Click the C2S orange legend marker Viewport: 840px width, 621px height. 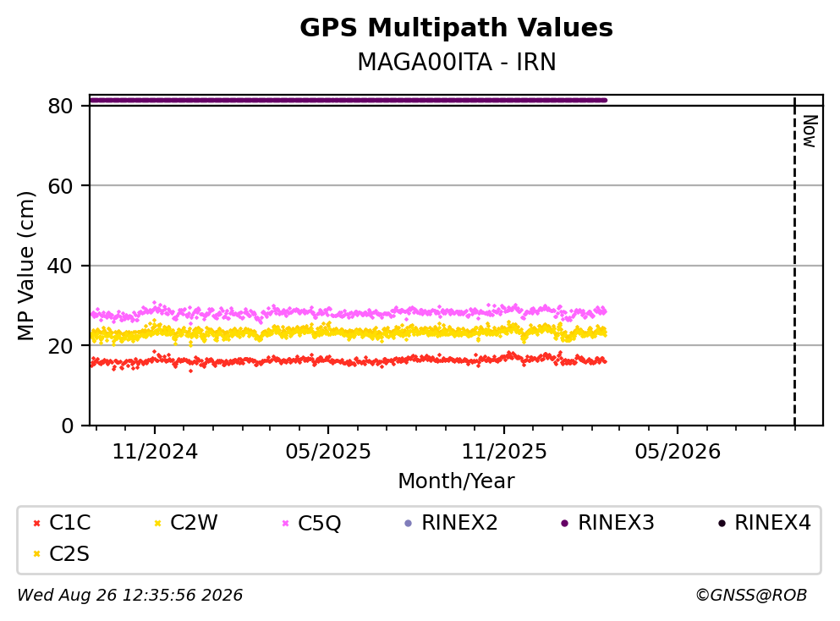[x=36, y=554]
